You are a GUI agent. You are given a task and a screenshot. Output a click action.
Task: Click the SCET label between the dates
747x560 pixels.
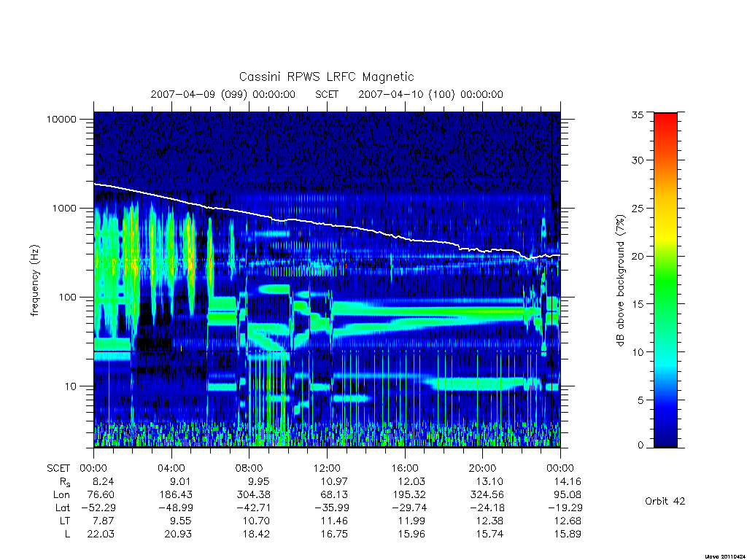point(327,94)
